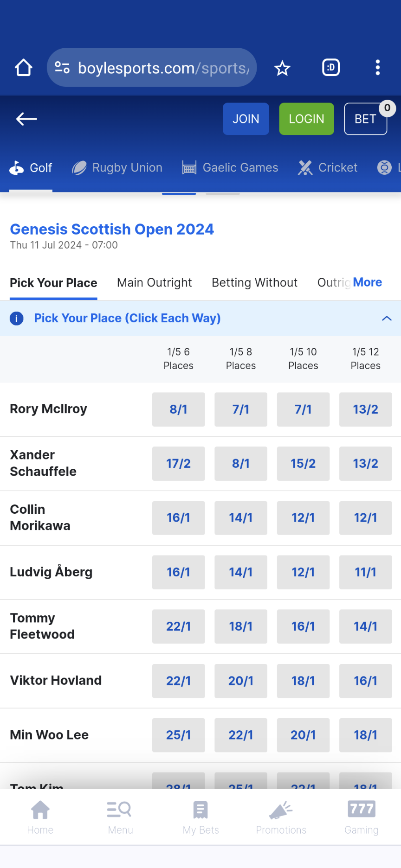The image size is (401, 868).
Task: Select Tommy Fleetwood 18/1 odds
Action: point(241,626)
